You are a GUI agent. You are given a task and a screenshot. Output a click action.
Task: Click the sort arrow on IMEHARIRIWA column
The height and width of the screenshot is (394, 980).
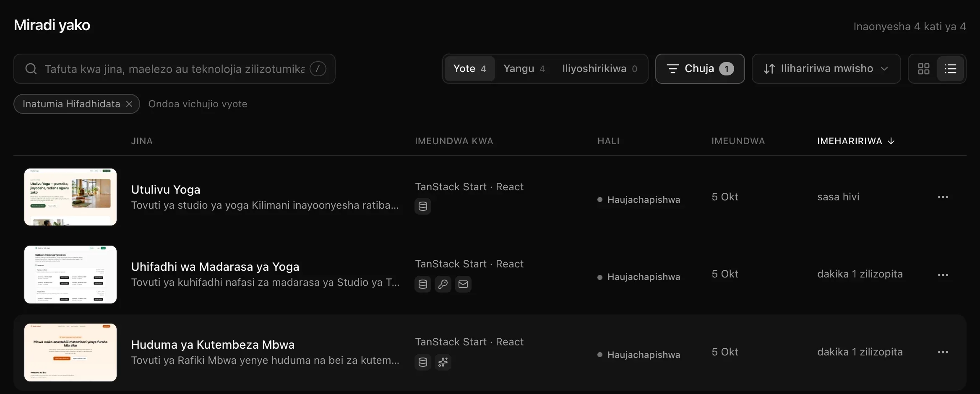click(x=891, y=141)
